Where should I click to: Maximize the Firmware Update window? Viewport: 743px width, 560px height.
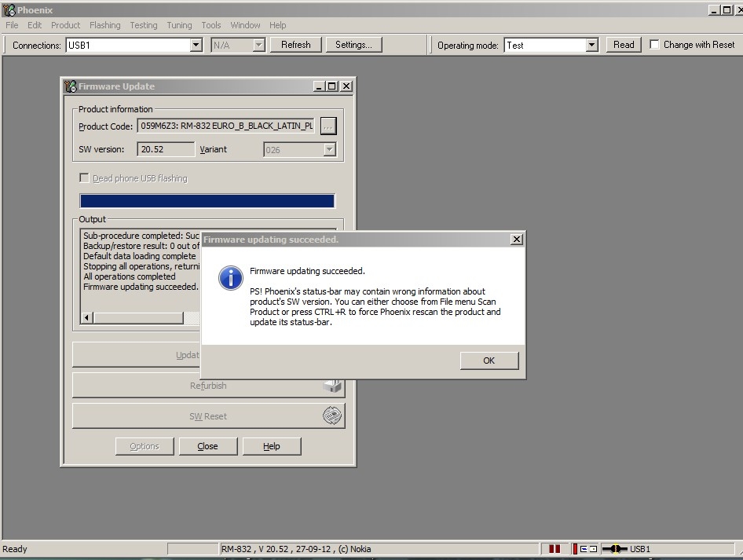click(331, 86)
